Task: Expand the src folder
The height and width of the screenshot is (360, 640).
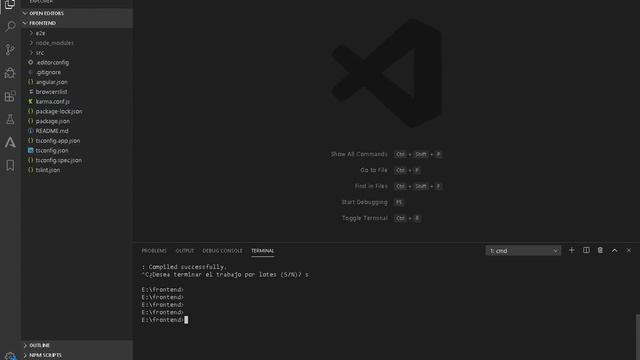Action: pos(77,53)
